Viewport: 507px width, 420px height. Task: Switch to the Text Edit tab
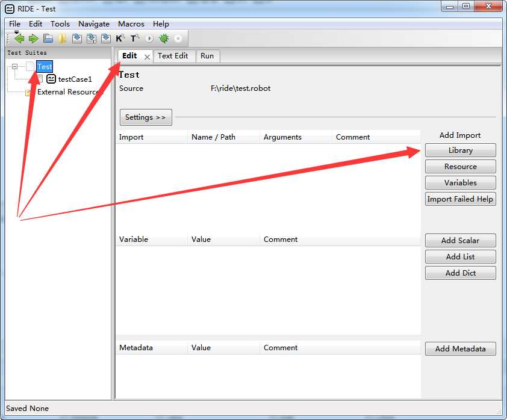(173, 56)
